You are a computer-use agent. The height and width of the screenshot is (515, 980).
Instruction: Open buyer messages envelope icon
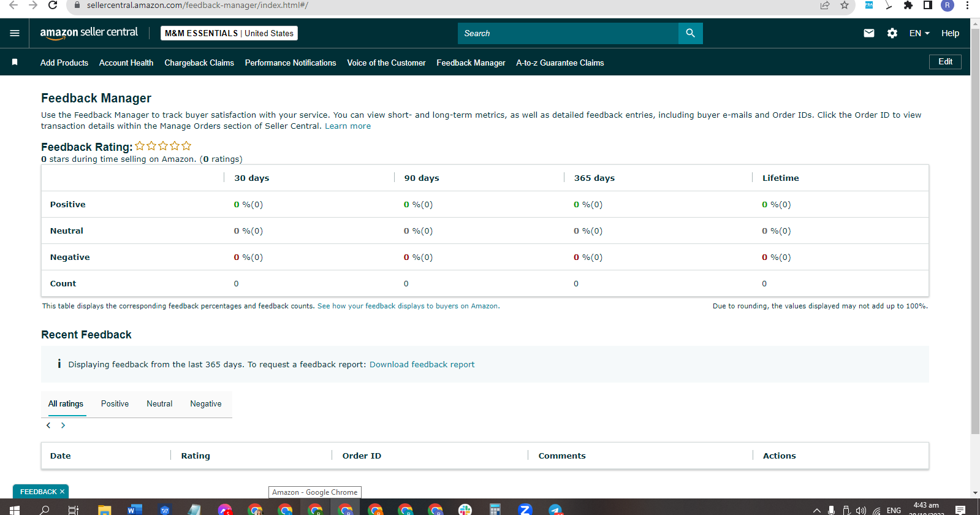(x=869, y=33)
